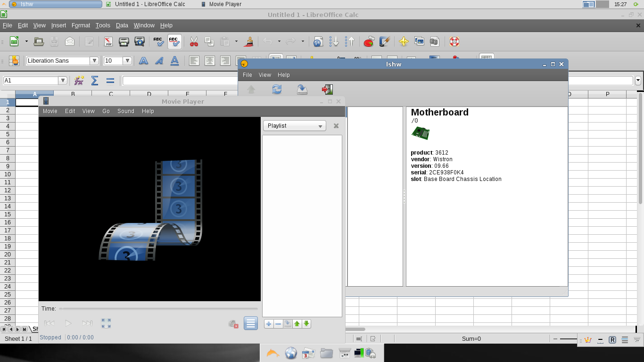Insert a hyperlink from Calc toolbar
The height and width of the screenshot is (362, 644).
pos(318,41)
